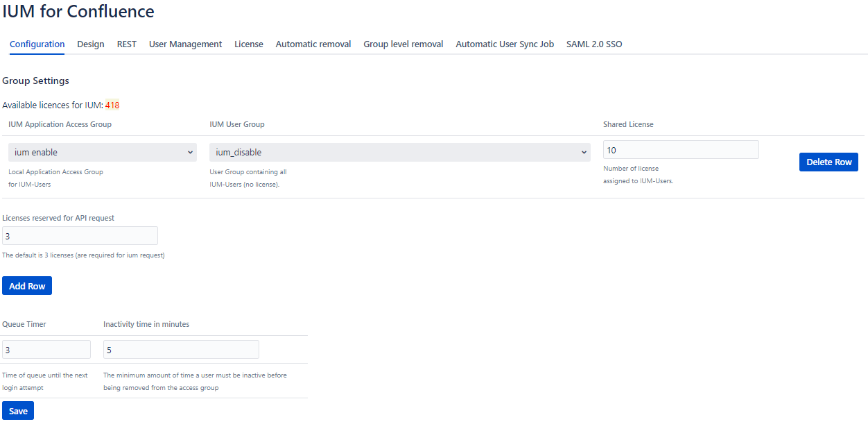
Task: Expand the IUM Application Access Group dropdown
Action: (103, 152)
